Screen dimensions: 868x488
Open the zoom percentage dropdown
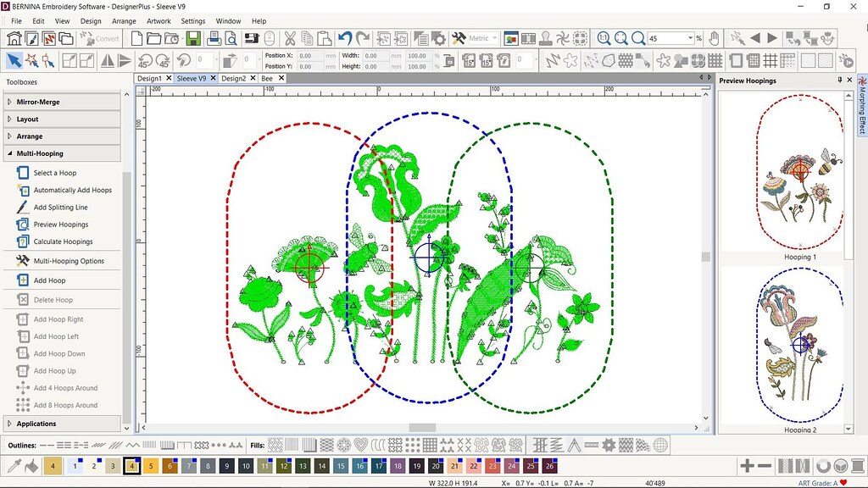pos(688,37)
